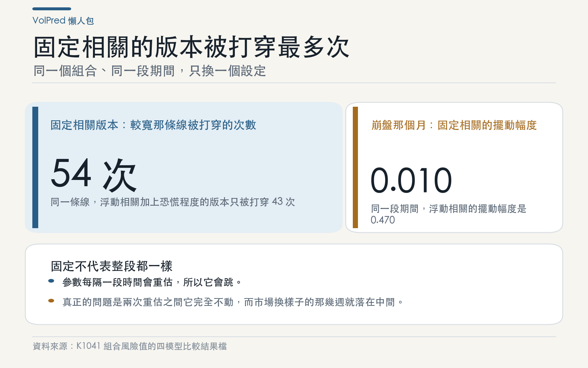Screen dimensions: 588x368
Task: Click the large value '0.010'
Action: [x=411, y=180]
